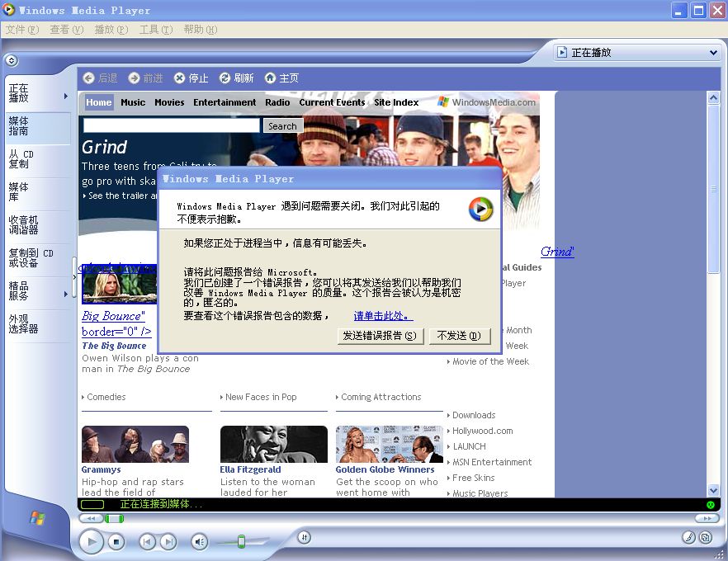Go to home page via 主页 icon
This screenshot has width=728, height=561.
[270, 78]
